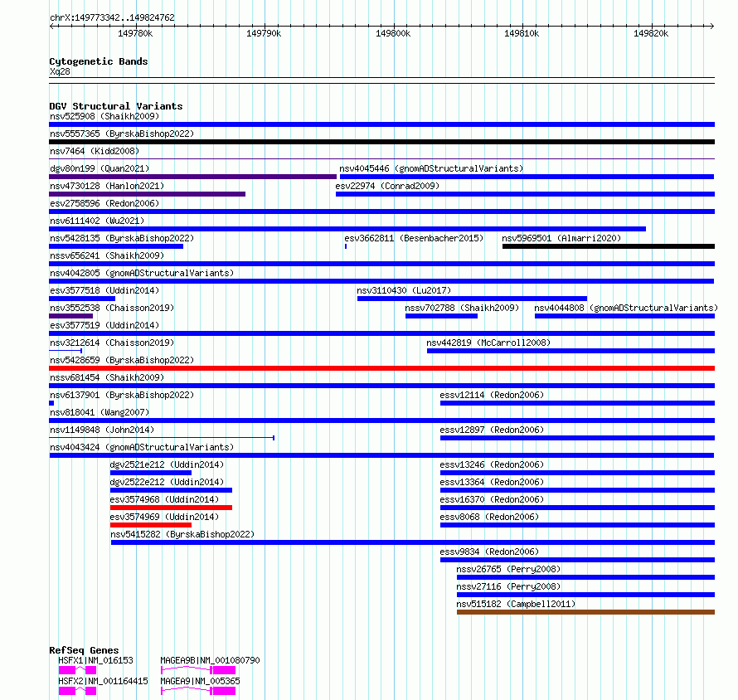Click nsv1149848 (John2014) label
This screenshot has width=738, height=700.
[x=102, y=430]
